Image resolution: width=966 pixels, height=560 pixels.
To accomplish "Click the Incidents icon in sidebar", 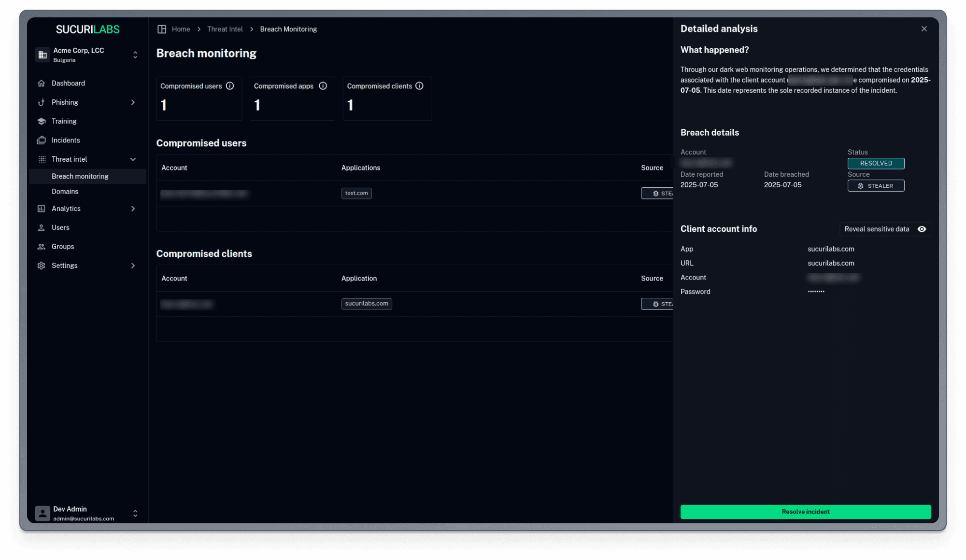I will point(42,140).
